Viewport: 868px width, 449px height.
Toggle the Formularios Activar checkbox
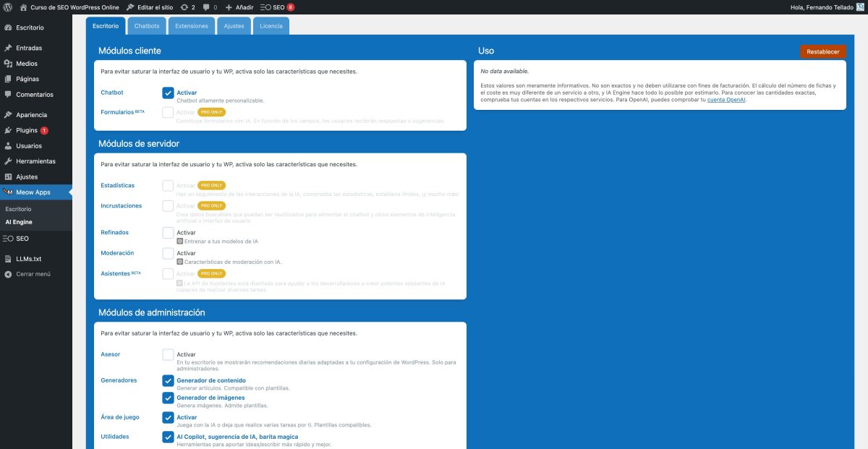tap(168, 112)
